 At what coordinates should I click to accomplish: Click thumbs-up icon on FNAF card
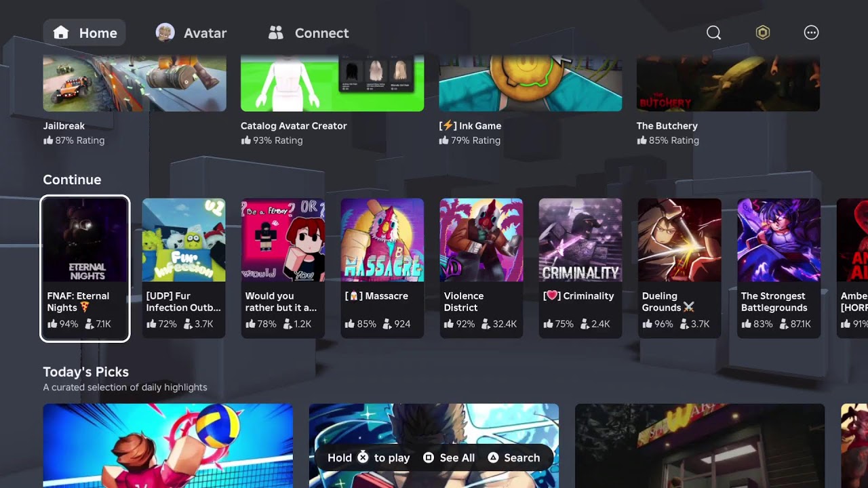pyautogui.click(x=52, y=324)
